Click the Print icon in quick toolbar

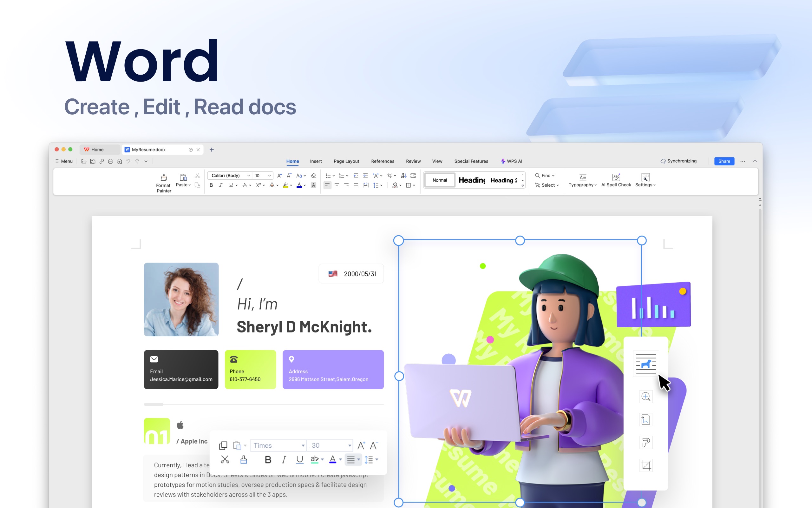coord(110,161)
